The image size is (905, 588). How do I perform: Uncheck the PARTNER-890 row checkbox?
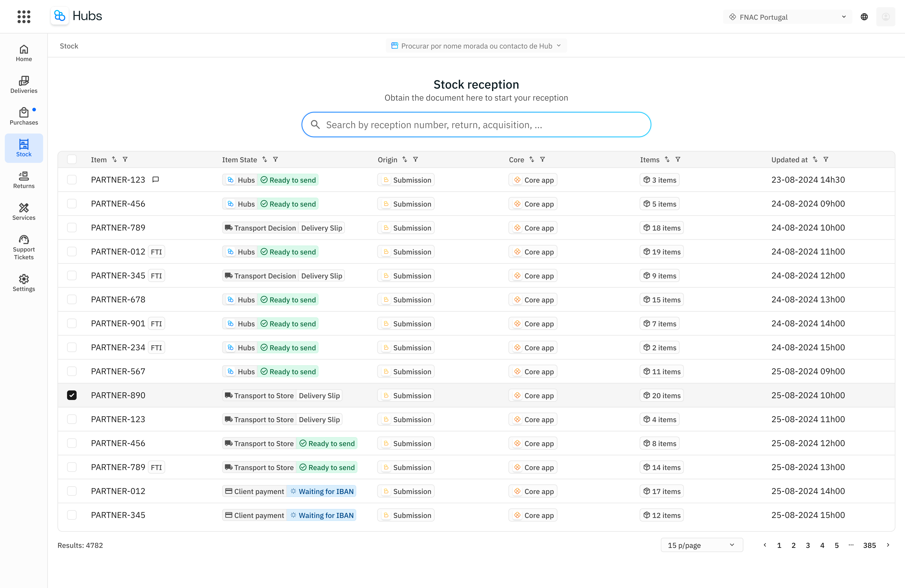coord(72,395)
